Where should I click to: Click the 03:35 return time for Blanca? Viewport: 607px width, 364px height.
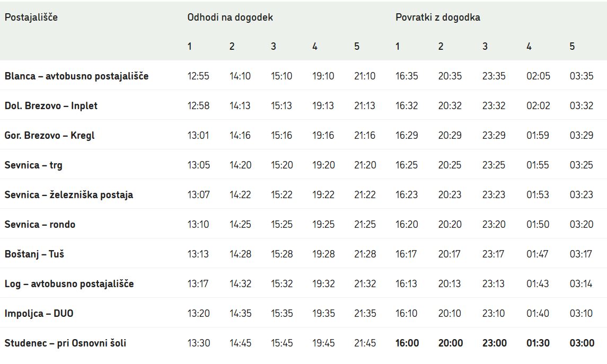[x=582, y=76]
